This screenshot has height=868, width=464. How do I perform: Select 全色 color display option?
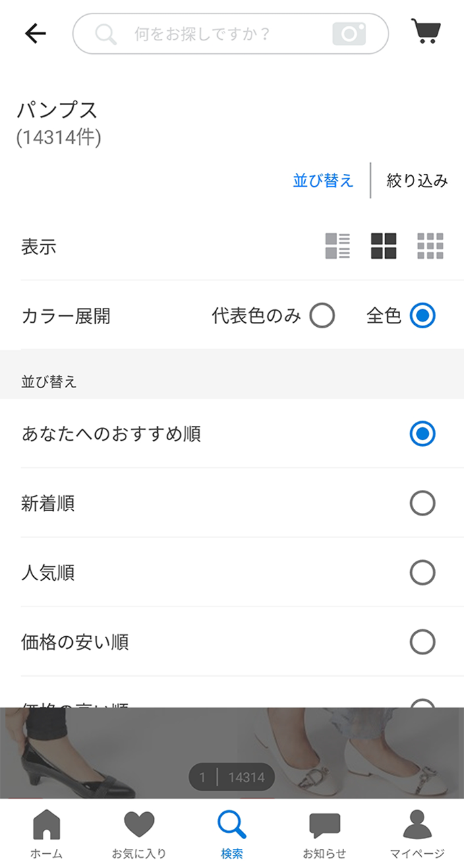pos(422,315)
